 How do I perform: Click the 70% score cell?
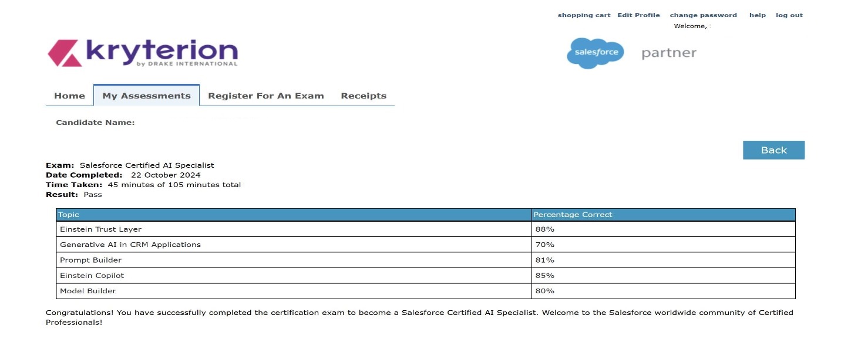click(x=663, y=245)
